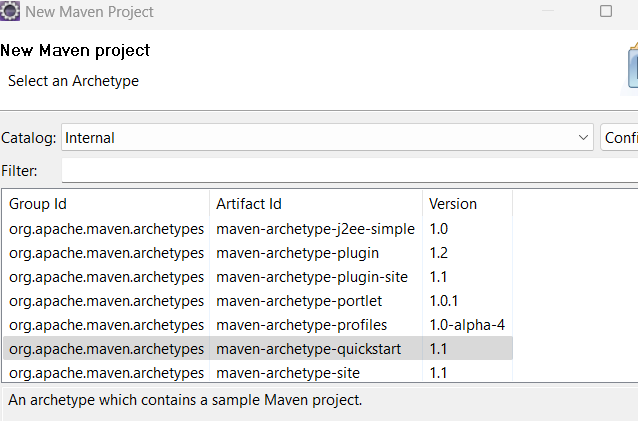Select maven-archetype-profiles archetype
Screen dimensions: 638x421
click(x=258, y=325)
